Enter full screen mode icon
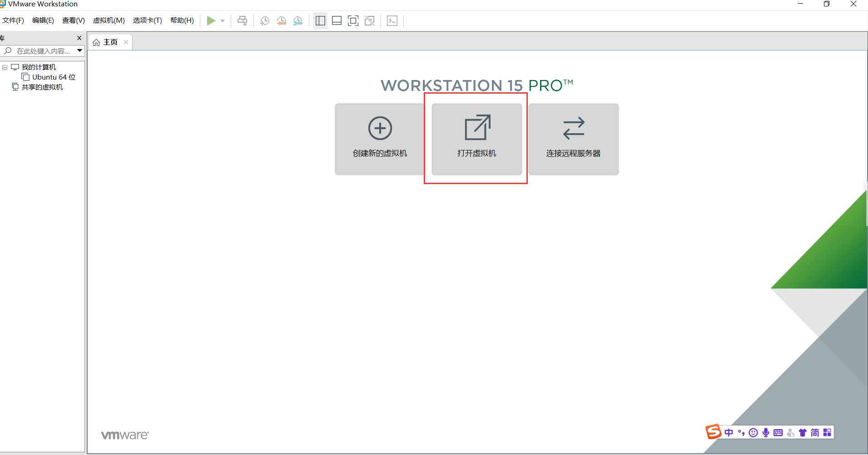The height and width of the screenshot is (455, 868). click(x=353, y=20)
